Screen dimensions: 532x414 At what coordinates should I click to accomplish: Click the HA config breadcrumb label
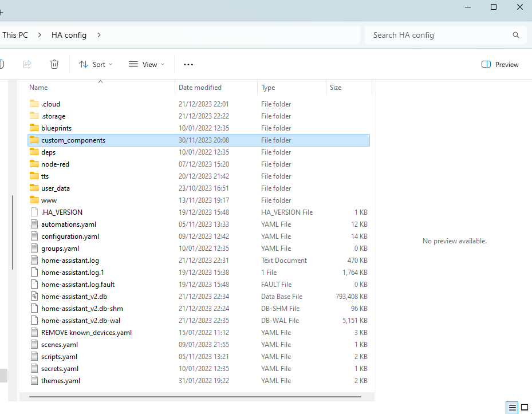(x=69, y=35)
